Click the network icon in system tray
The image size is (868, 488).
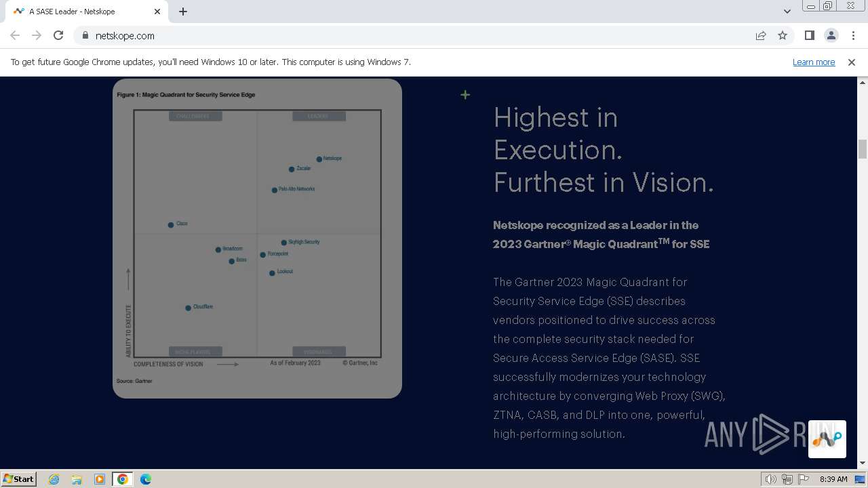pyautogui.click(x=787, y=479)
